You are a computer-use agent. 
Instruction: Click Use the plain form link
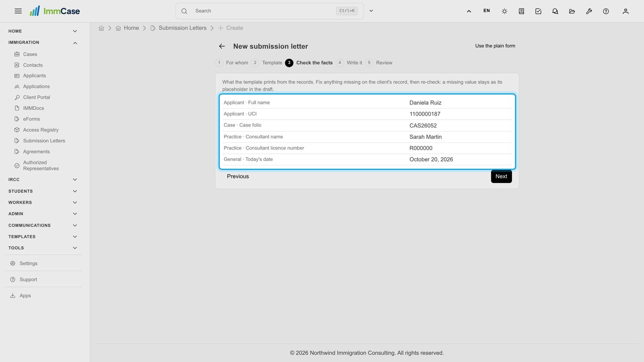[x=495, y=46]
